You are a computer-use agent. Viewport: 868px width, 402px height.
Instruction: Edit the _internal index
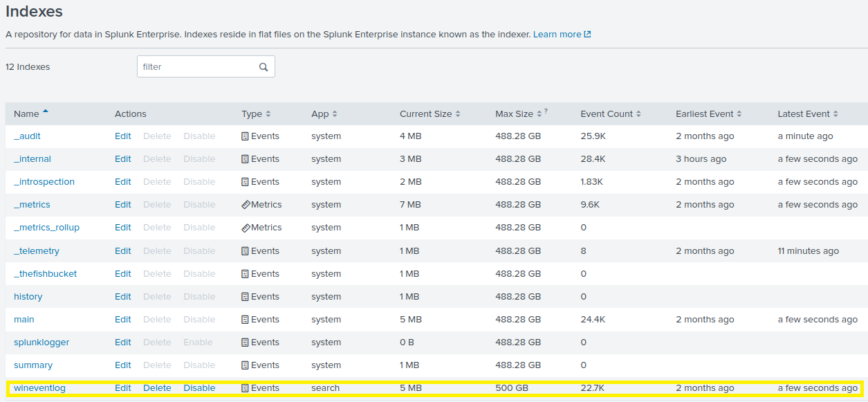coord(123,159)
